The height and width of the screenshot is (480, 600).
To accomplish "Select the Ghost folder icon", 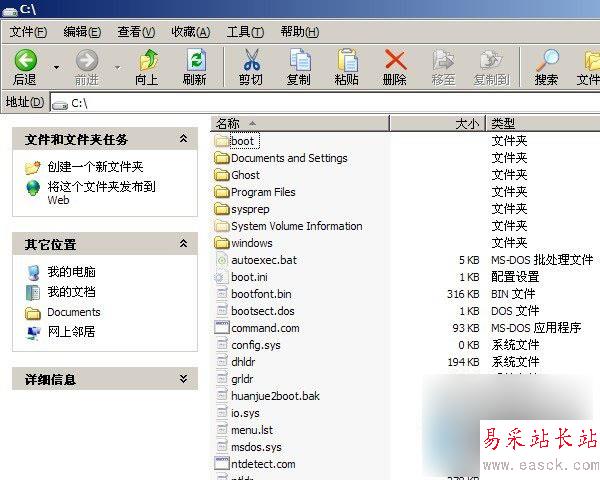I will point(222,175).
